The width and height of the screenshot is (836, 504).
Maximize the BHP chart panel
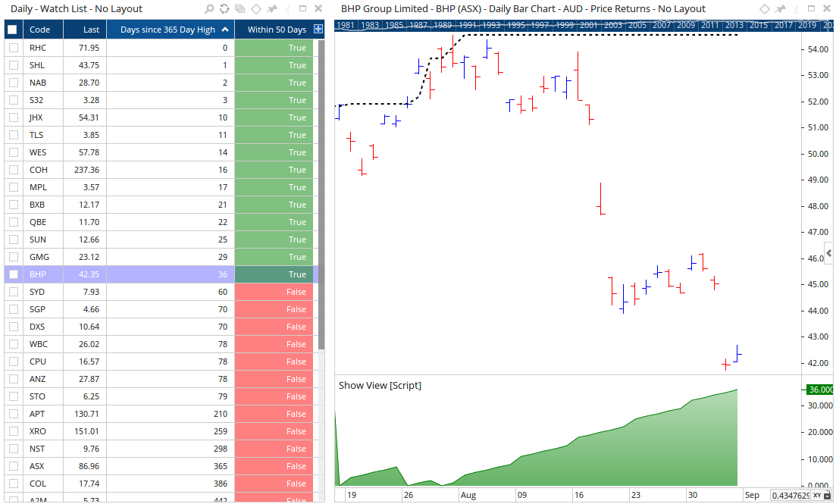[x=812, y=8]
